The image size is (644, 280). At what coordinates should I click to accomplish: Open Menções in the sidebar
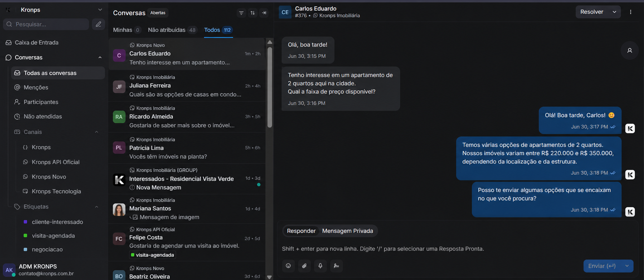click(x=36, y=87)
